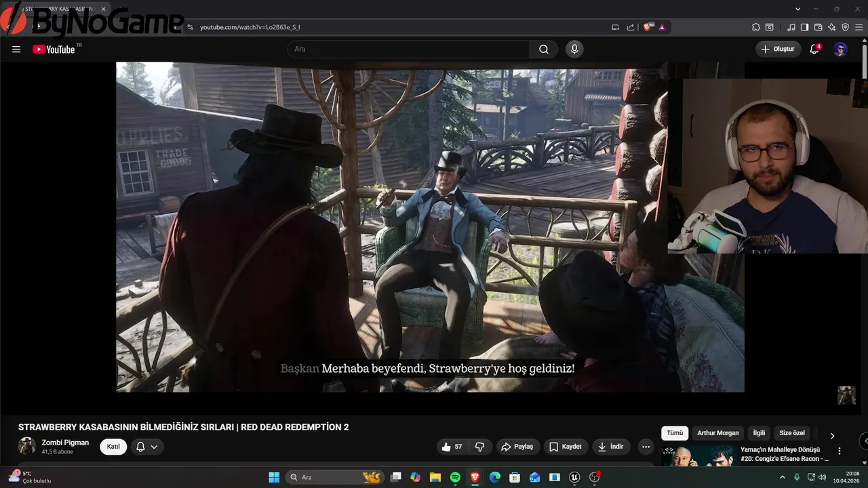Open Zombi Pigman channel avatar
The height and width of the screenshot is (488, 868).
[27, 446]
